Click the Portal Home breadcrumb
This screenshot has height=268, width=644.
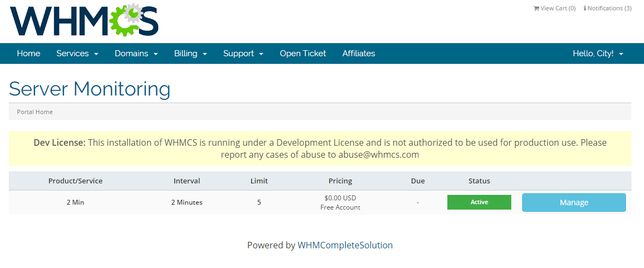point(35,112)
